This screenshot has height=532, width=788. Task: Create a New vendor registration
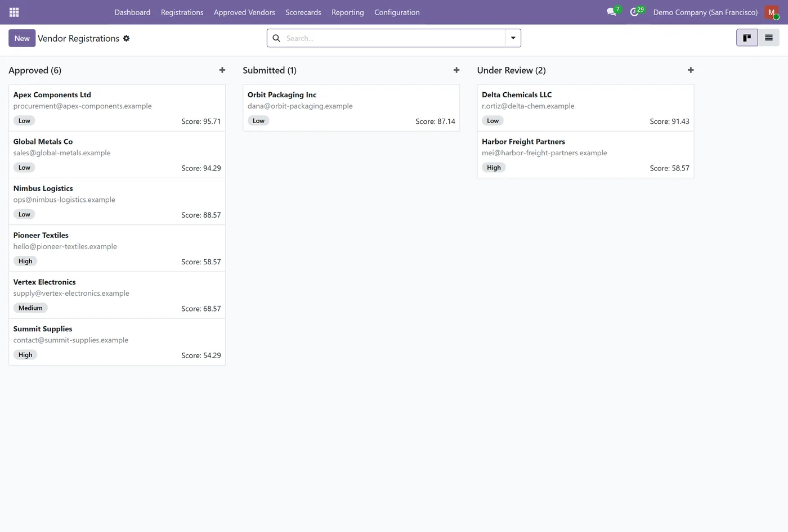(22, 38)
